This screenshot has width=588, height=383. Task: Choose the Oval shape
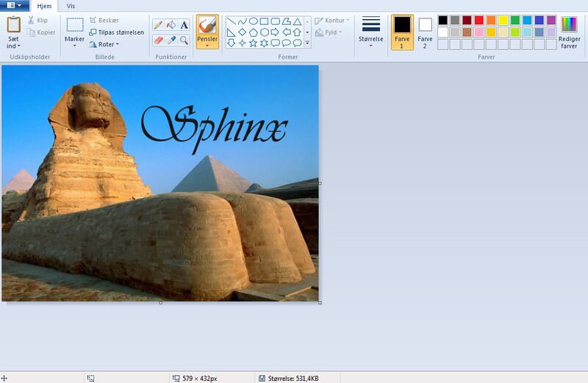tap(253, 21)
